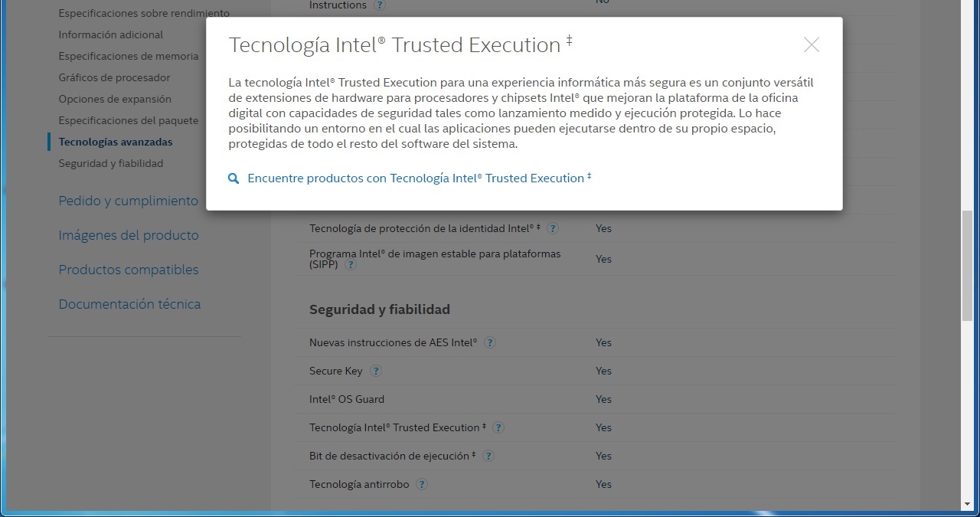Open Documentación técnica section
Image resolution: width=980 pixels, height=517 pixels.
[129, 304]
